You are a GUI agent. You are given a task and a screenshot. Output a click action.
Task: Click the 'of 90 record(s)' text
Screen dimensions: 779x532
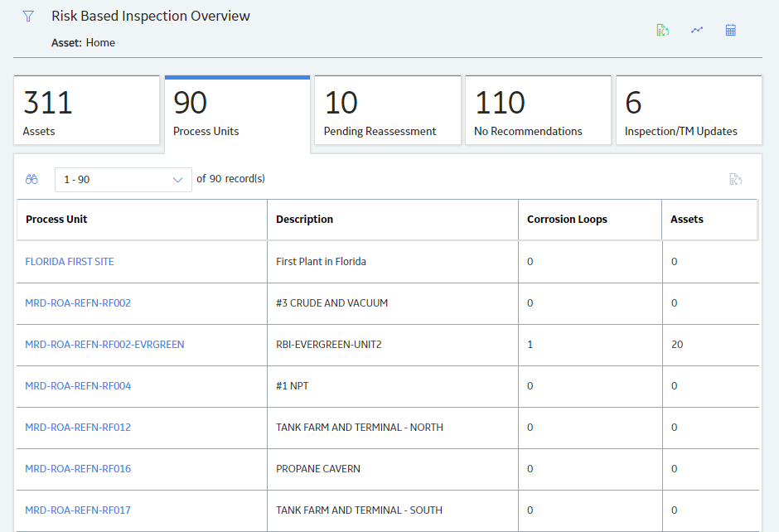pos(231,179)
